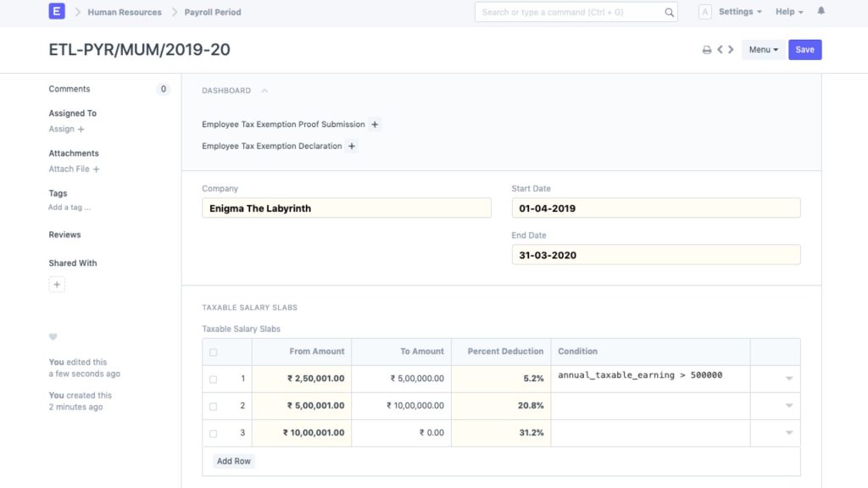868x488 pixels.
Task: Open the Comments section
Action: pos(70,89)
